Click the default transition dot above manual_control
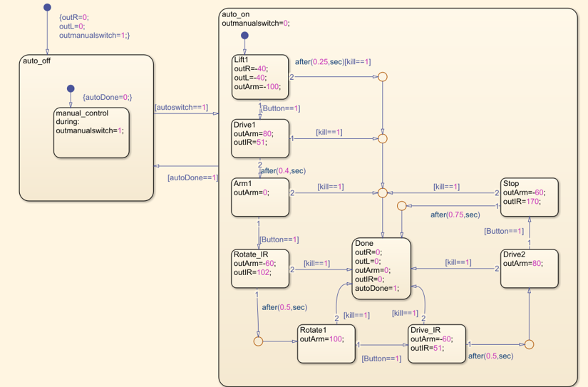Screen dimensions: 588x387 click(71, 89)
